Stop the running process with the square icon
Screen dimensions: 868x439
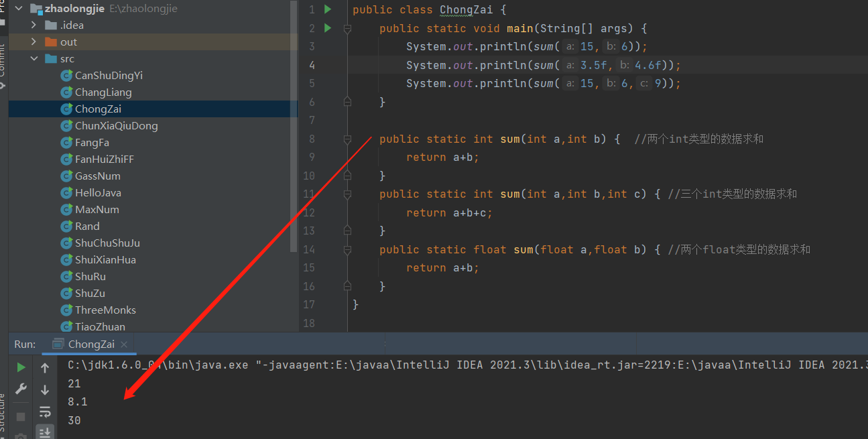click(21, 416)
